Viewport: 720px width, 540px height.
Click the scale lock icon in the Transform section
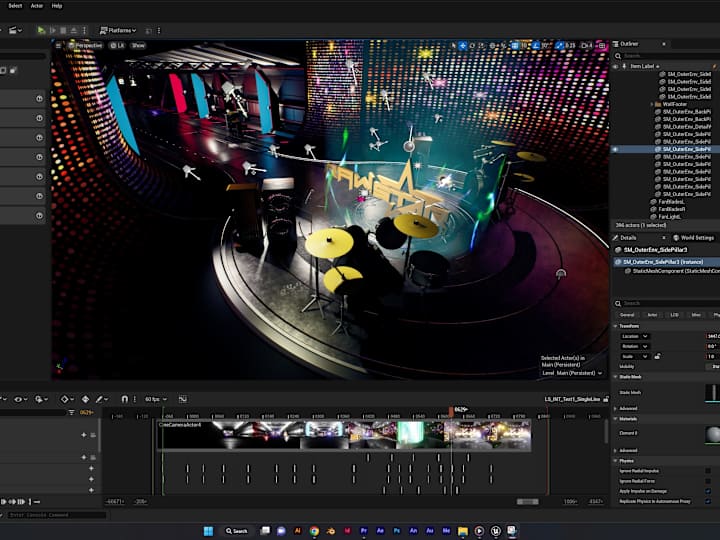pos(658,356)
